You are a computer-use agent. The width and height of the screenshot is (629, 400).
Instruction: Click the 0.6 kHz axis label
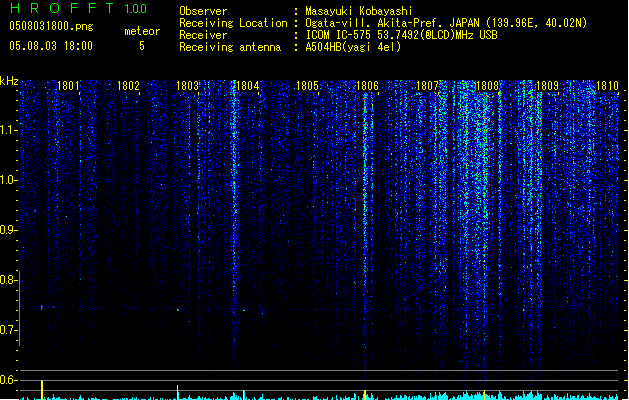coord(8,380)
